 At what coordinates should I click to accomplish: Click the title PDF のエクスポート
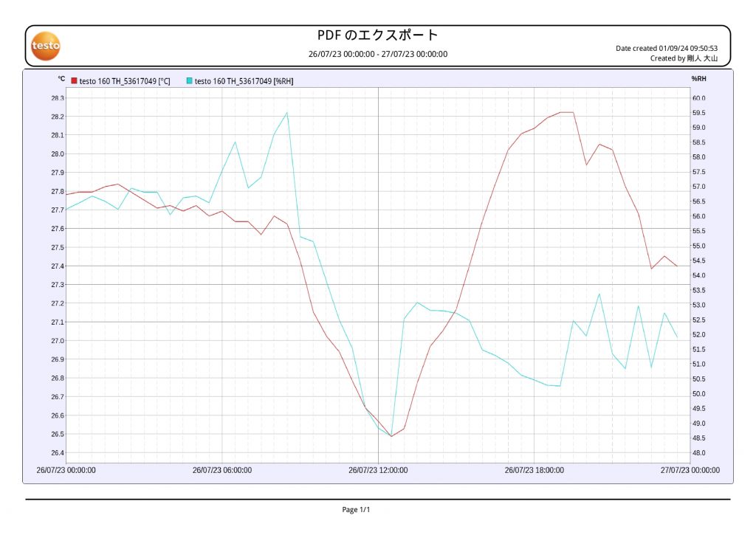(377, 35)
